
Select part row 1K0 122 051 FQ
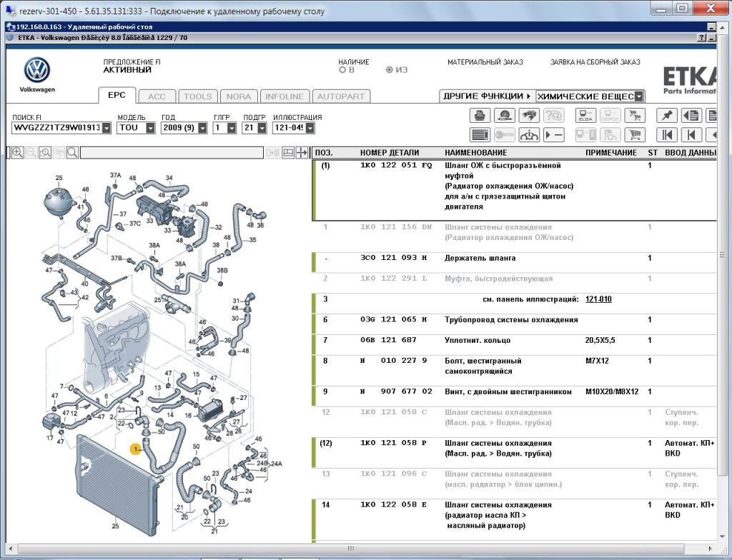click(x=515, y=191)
